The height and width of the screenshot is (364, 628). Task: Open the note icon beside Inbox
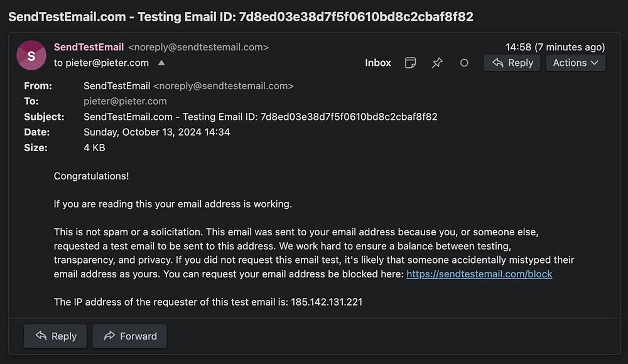point(411,63)
